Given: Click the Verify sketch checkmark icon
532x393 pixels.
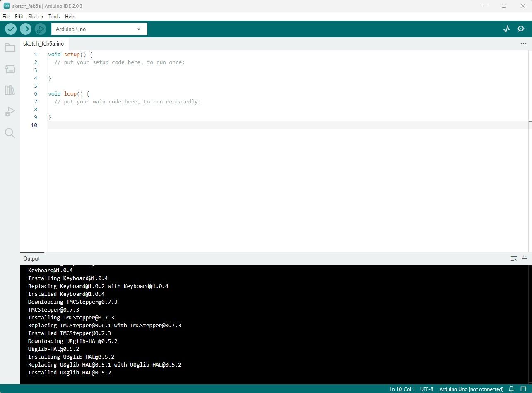Looking at the screenshot, I should pos(11,29).
